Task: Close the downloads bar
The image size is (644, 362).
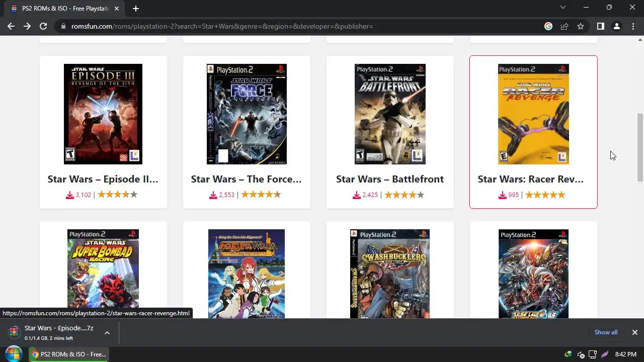Action: 634,332
